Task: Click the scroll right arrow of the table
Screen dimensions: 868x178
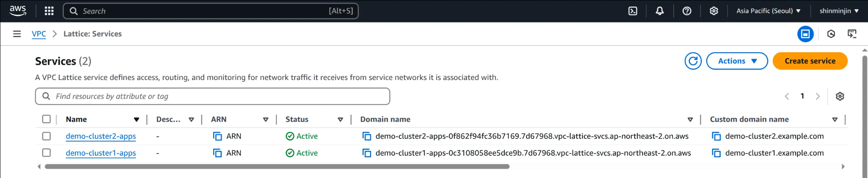Action: pos(843,167)
